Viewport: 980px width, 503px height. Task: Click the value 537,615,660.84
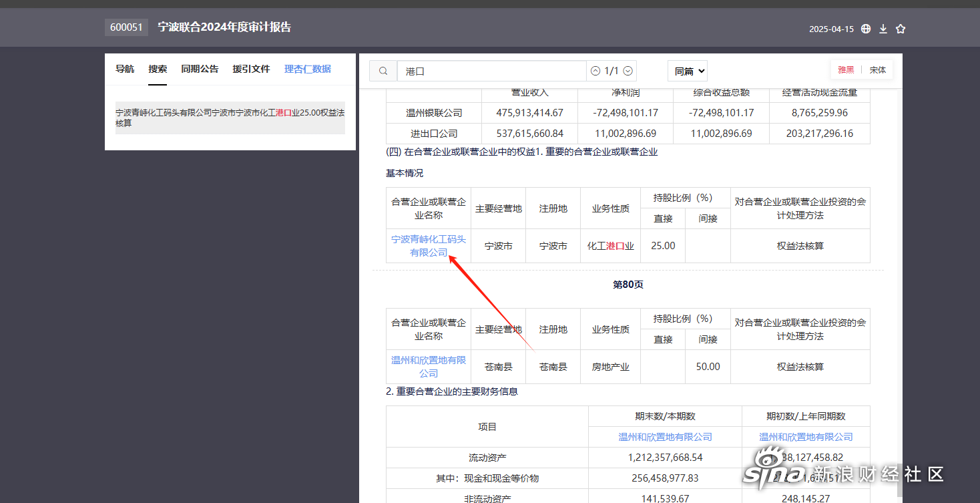[x=530, y=134]
